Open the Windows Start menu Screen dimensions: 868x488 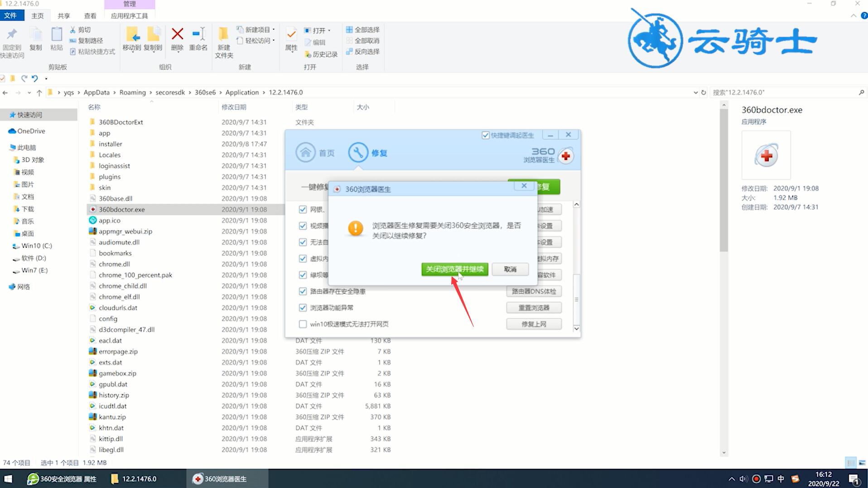pyautogui.click(x=8, y=478)
